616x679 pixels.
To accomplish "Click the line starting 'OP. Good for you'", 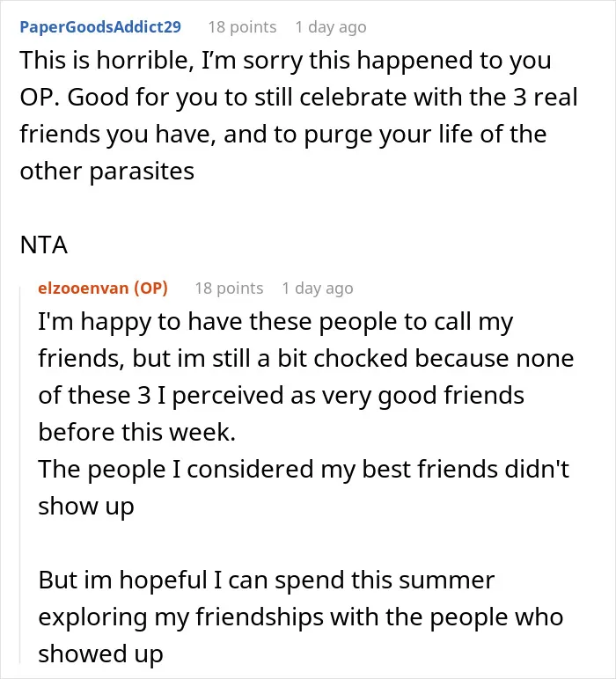I will [299, 98].
